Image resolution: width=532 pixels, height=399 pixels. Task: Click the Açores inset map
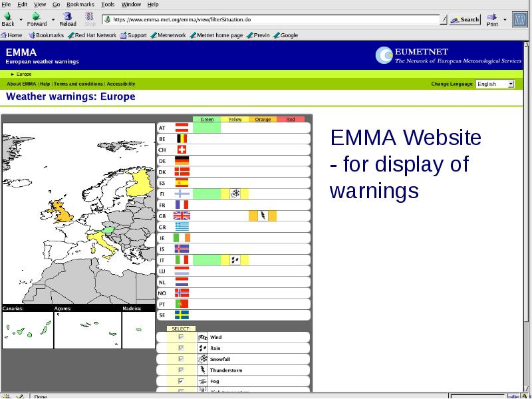point(88,330)
